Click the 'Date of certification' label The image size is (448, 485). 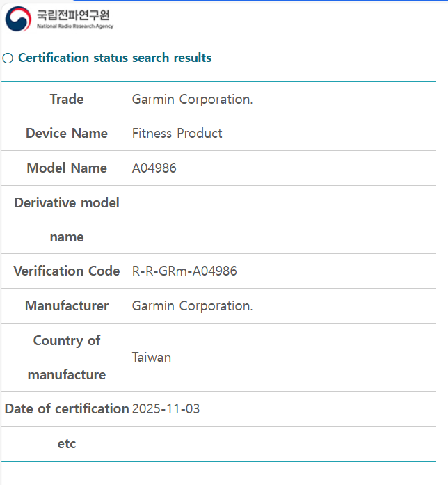(67, 409)
